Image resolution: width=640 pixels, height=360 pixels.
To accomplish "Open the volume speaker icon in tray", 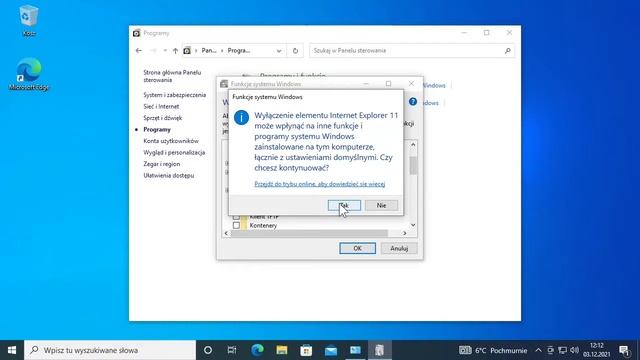I will click(574, 350).
